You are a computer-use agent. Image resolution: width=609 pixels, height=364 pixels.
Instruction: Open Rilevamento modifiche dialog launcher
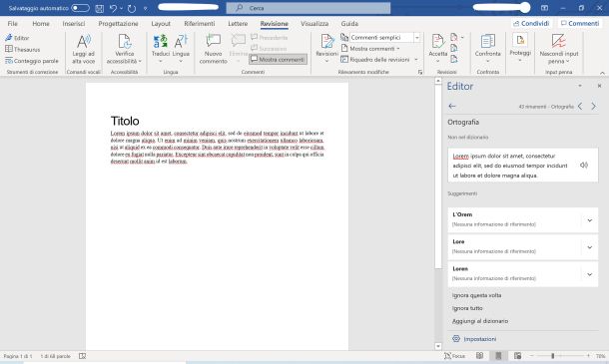420,72
